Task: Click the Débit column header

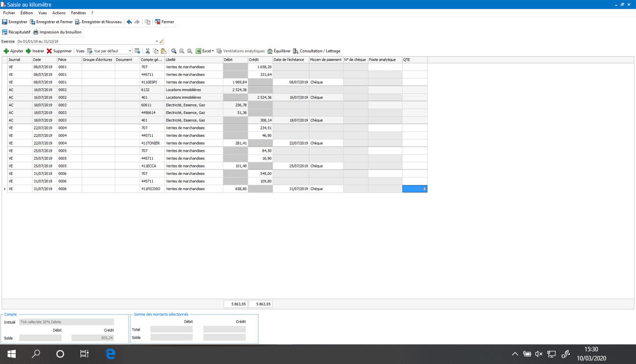Action: point(235,60)
